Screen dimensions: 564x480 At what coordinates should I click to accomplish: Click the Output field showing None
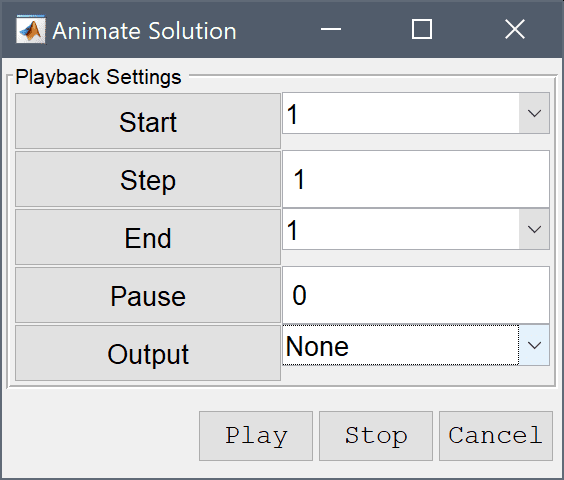pos(401,345)
